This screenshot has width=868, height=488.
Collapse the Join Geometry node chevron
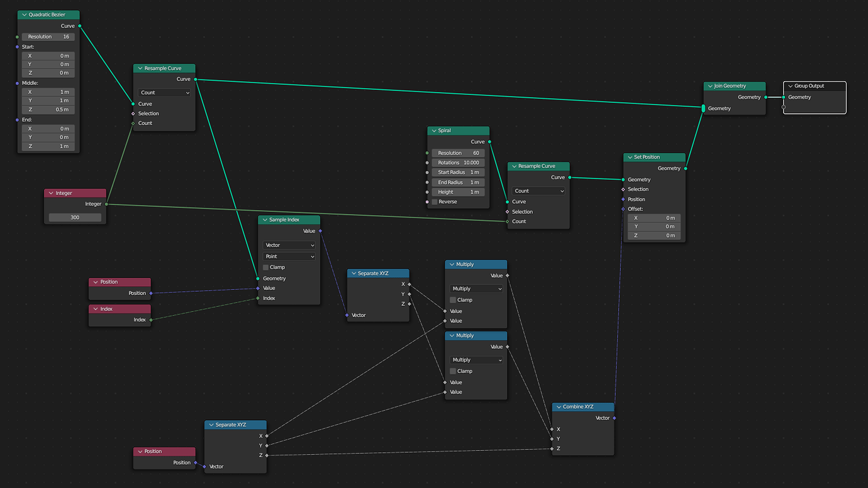pyautogui.click(x=709, y=86)
